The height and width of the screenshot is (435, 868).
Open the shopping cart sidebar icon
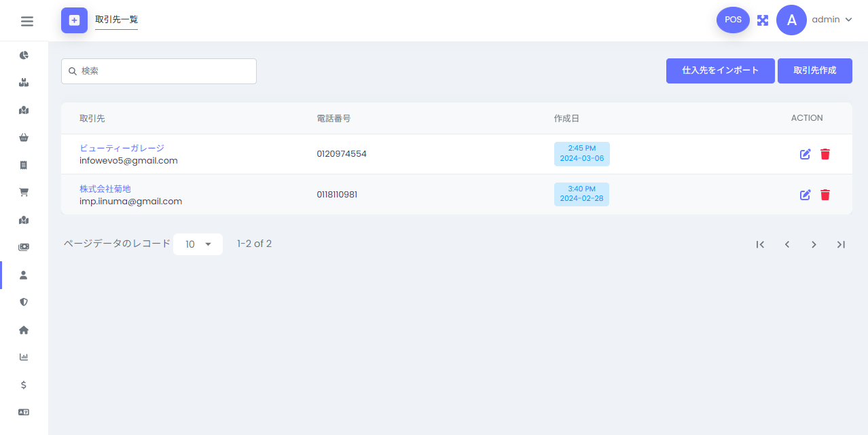pos(24,192)
